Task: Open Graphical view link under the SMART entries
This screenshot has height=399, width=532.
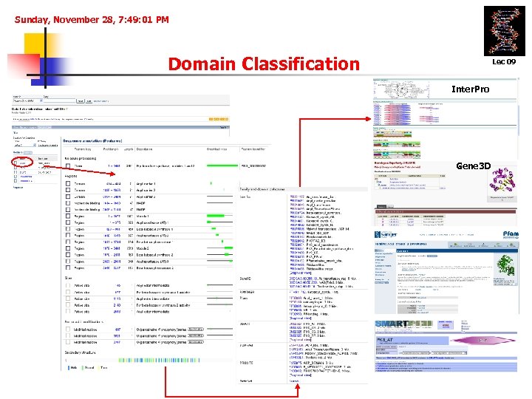Action: 301,340
